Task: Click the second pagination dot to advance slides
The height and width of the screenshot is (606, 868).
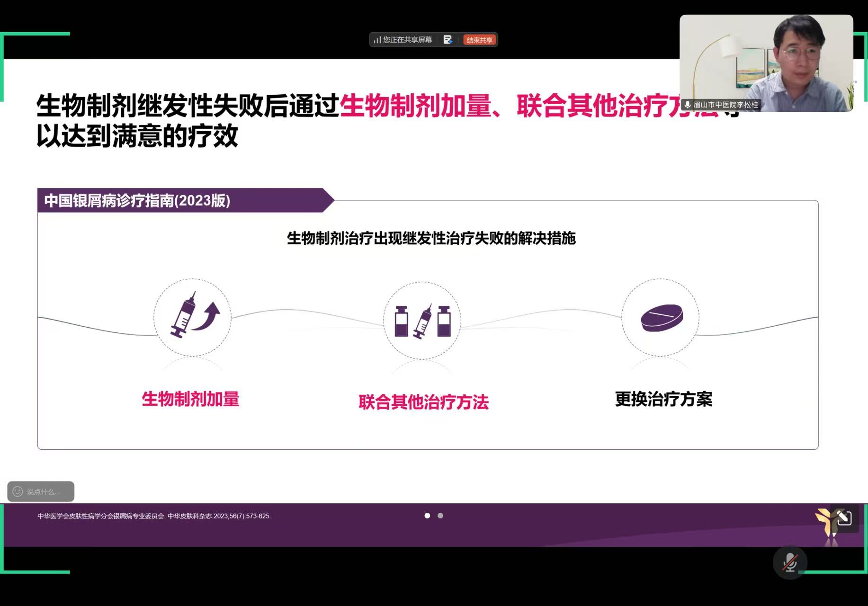Action: click(x=441, y=516)
